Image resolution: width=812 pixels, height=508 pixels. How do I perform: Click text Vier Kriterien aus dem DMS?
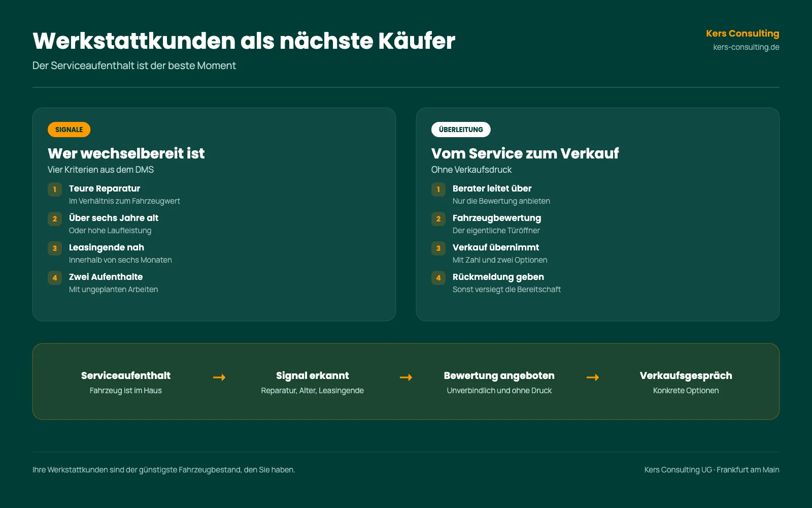100,170
